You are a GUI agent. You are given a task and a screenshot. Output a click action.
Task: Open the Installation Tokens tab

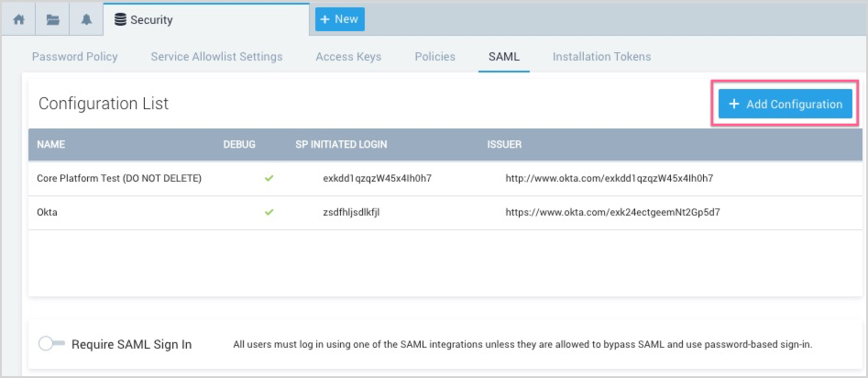click(x=601, y=57)
